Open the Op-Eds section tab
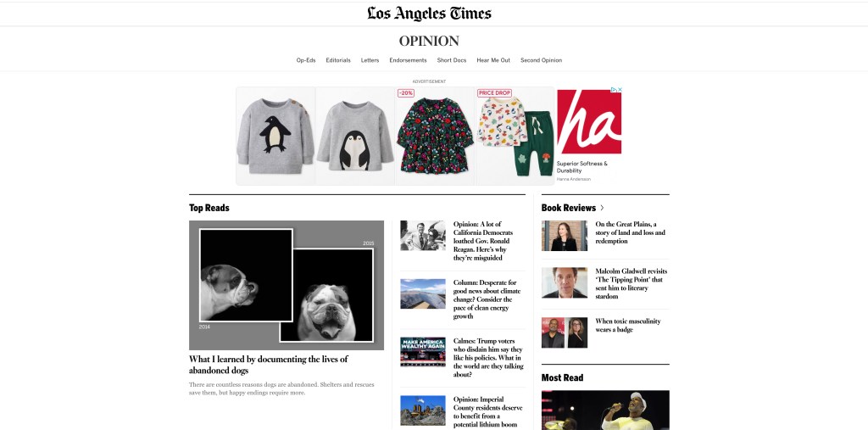The image size is (868, 430). point(305,60)
